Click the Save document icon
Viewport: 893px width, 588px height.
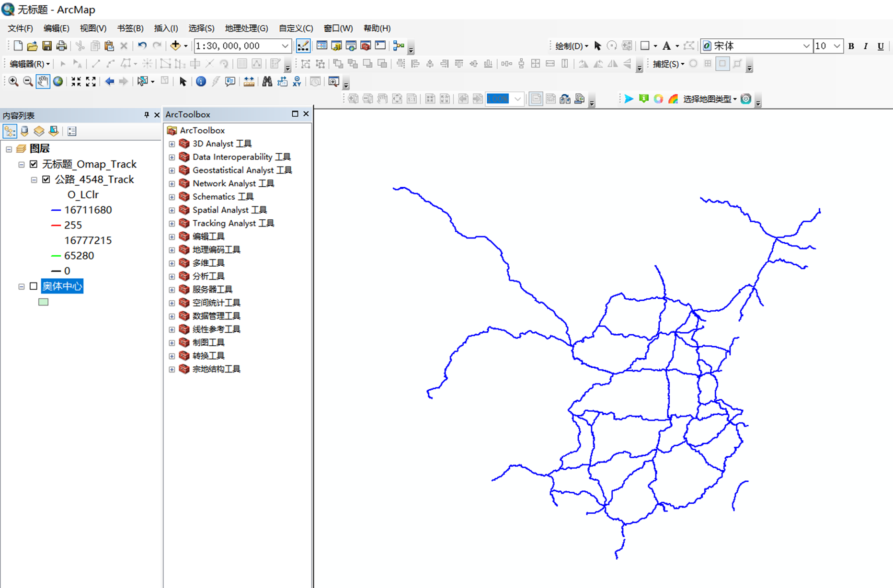click(47, 46)
